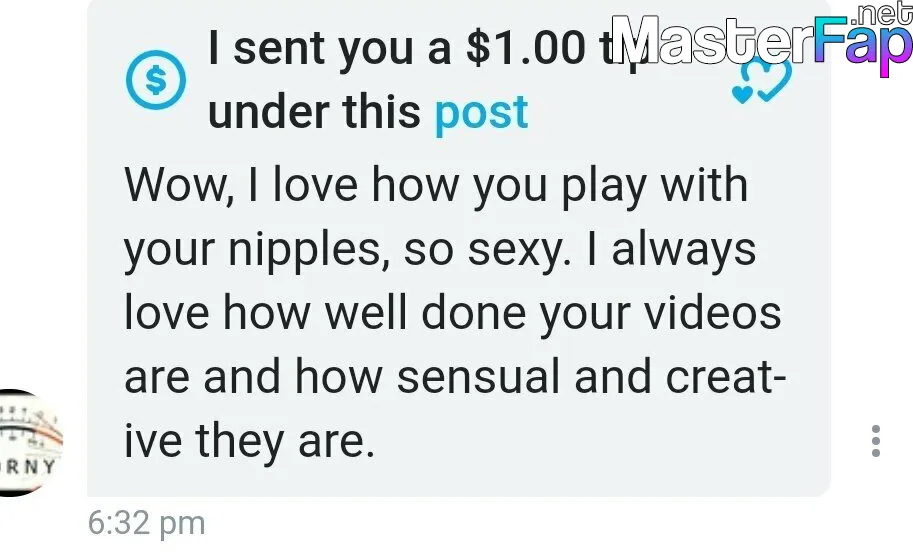Click the ".net" text in the watermark
The image size is (913, 552).
click(x=881, y=14)
